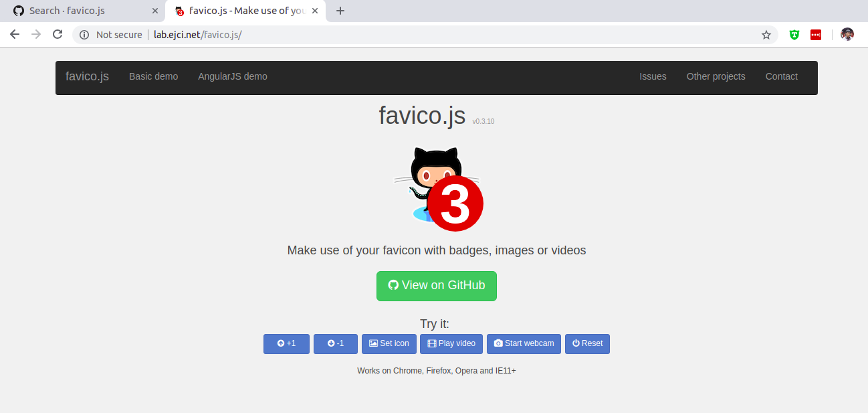This screenshot has width=868, height=413.
Task: Open the Basic demo menu item
Action: click(x=153, y=76)
